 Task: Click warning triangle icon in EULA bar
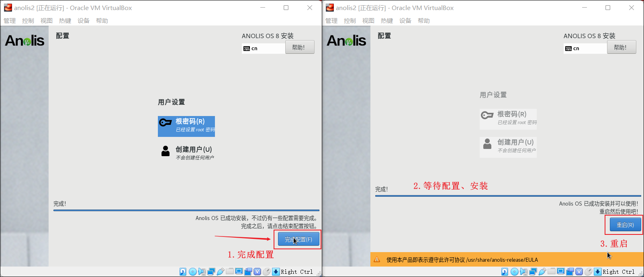pyautogui.click(x=377, y=260)
